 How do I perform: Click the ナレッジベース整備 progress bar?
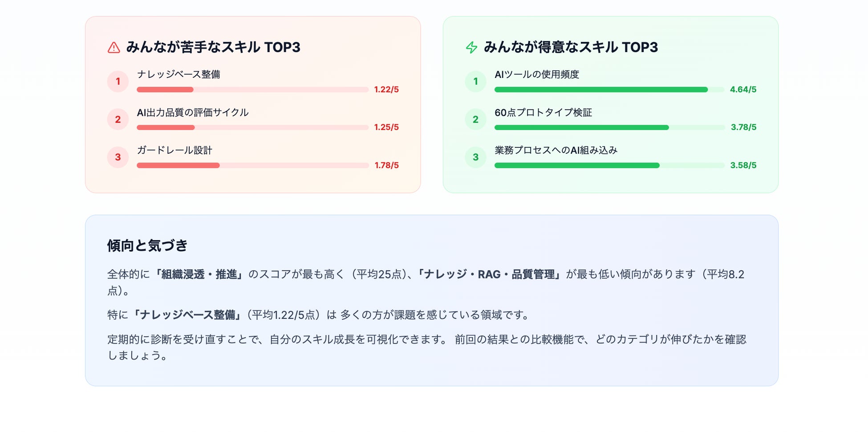(252, 90)
